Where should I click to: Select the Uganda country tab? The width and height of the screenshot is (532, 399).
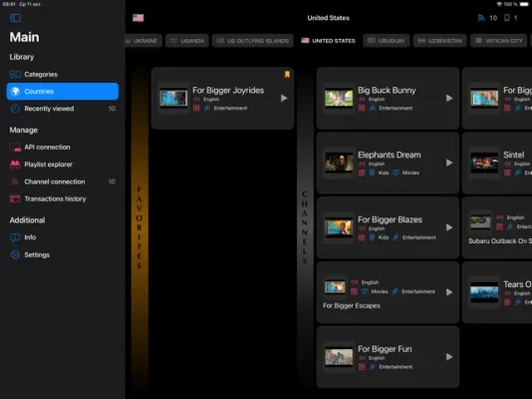187,41
